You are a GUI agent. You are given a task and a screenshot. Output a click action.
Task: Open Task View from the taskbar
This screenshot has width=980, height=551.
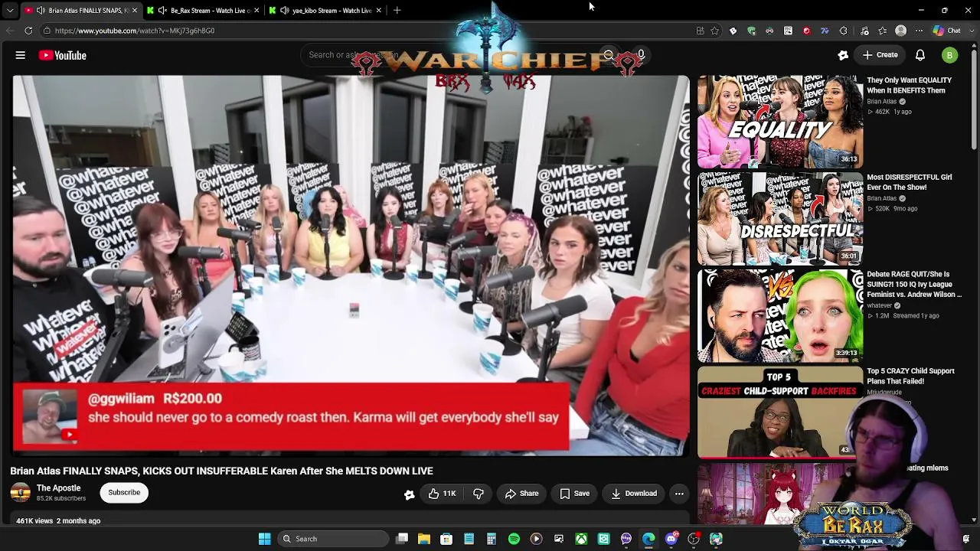point(402,539)
